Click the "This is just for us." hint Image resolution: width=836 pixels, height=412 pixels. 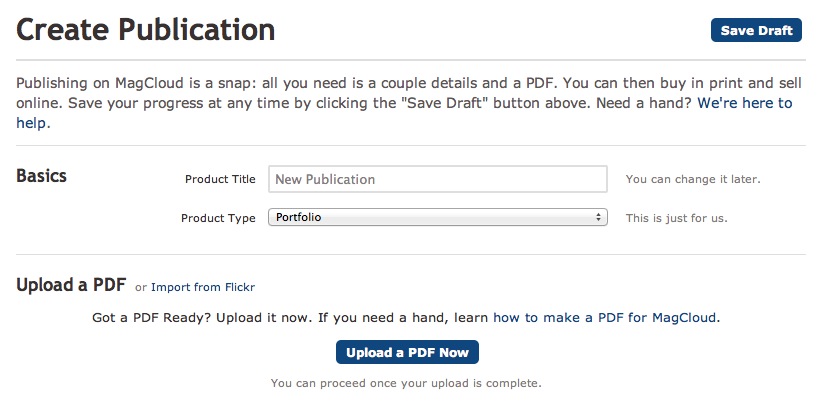(677, 218)
